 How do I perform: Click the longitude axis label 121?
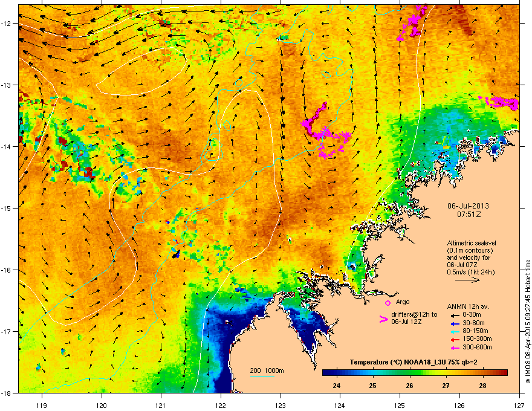pos(161,405)
